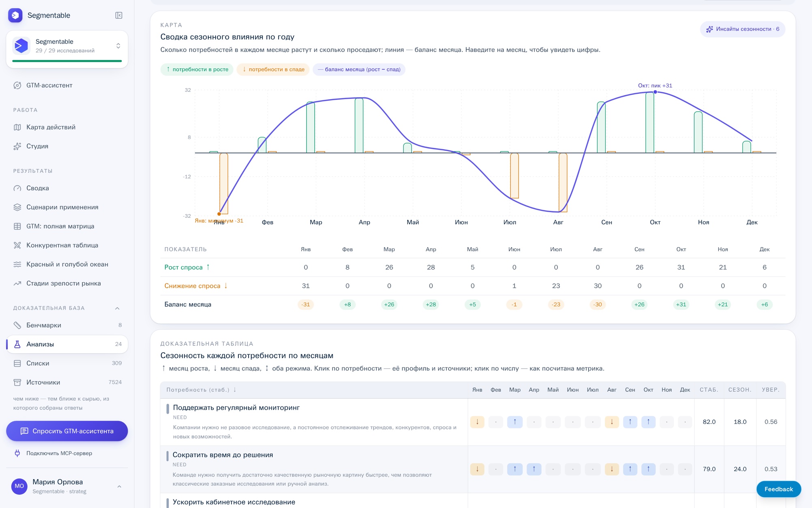Open GTM-ассистент in sidebar
This screenshot has height=508, width=812.
tap(67, 85)
